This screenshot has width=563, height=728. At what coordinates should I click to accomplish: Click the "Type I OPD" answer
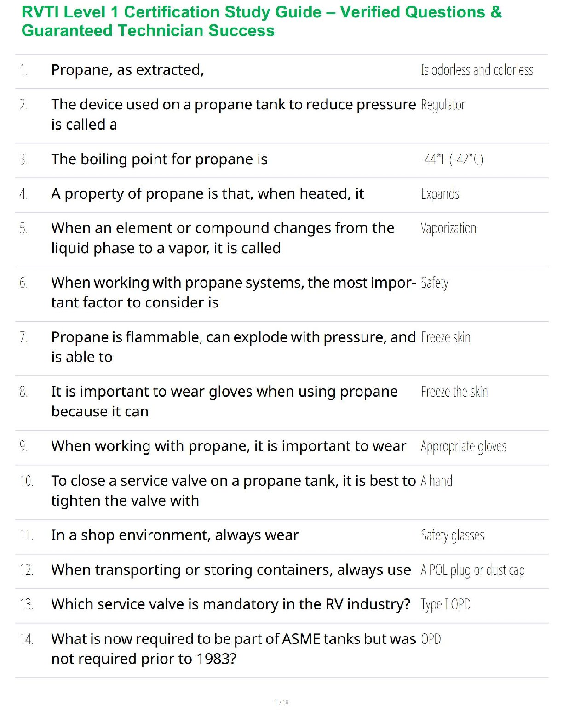(445, 605)
